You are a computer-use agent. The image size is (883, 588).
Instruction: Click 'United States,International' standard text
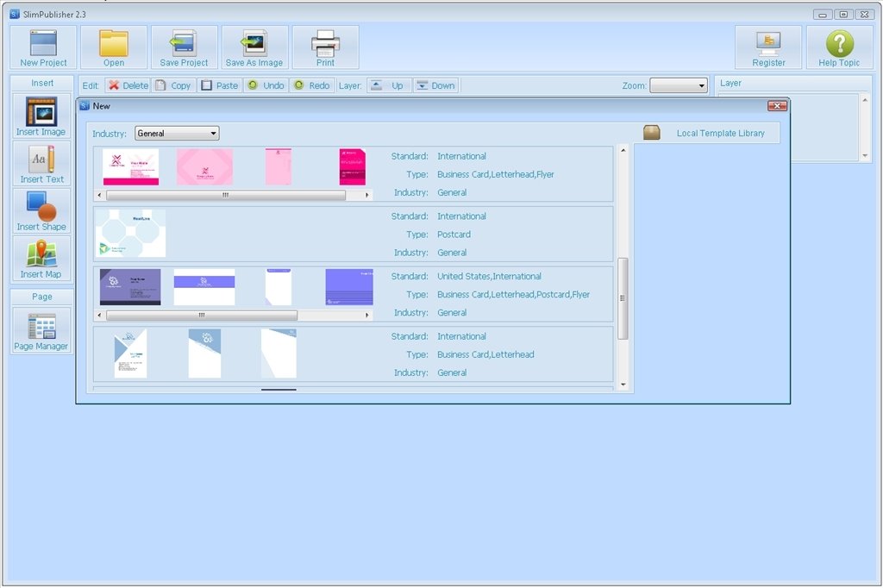click(x=490, y=277)
